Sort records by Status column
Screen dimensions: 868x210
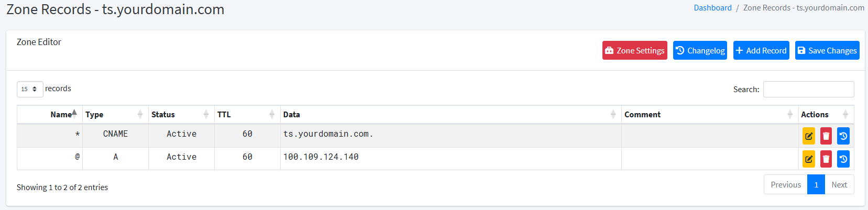coord(181,115)
